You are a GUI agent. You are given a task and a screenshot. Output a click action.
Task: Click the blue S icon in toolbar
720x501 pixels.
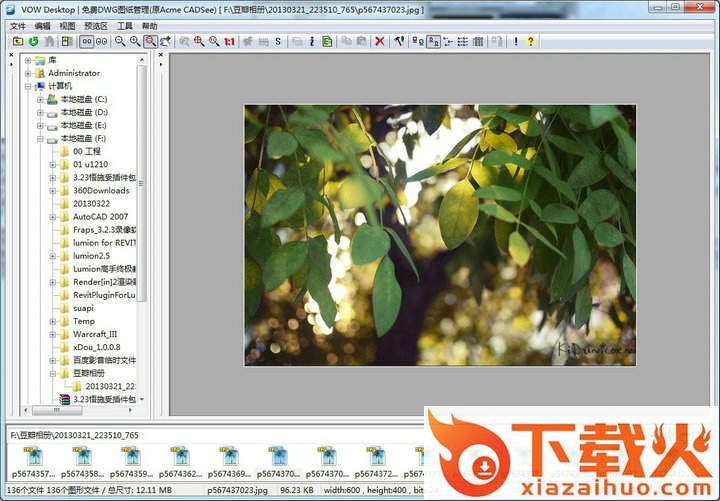click(x=277, y=41)
